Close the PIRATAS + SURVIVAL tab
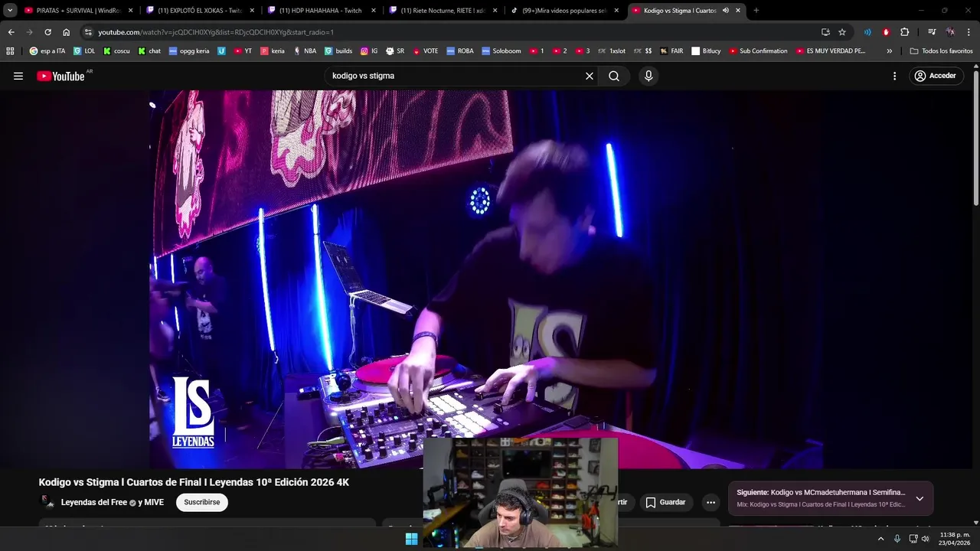The image size is (980, 551). (x=130, y=11)
